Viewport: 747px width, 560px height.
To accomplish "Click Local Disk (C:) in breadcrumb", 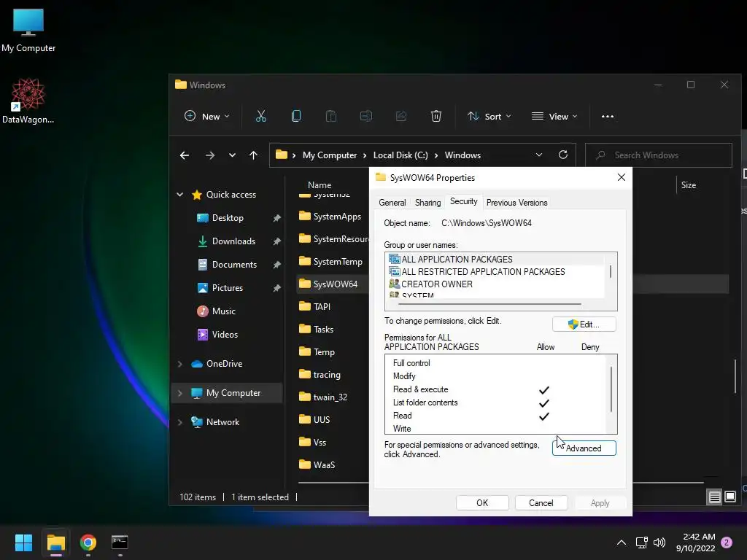I will [400, 155].
